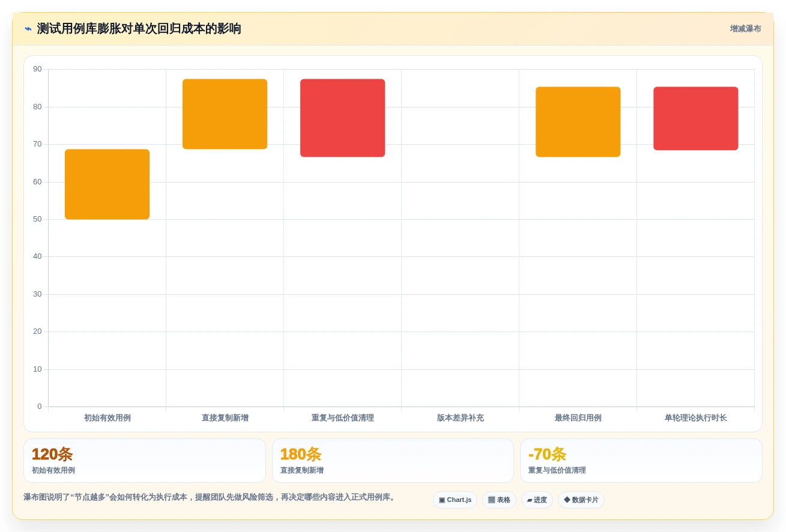The width and height of the screenshot is (786, 532).
Task: Click the x-axis label 最终回归用例
Action: coord(578,418)
